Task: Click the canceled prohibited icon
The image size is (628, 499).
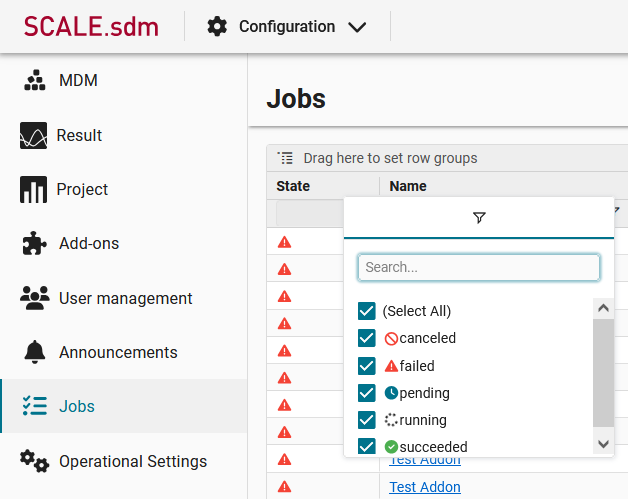Action: [391, 339]
